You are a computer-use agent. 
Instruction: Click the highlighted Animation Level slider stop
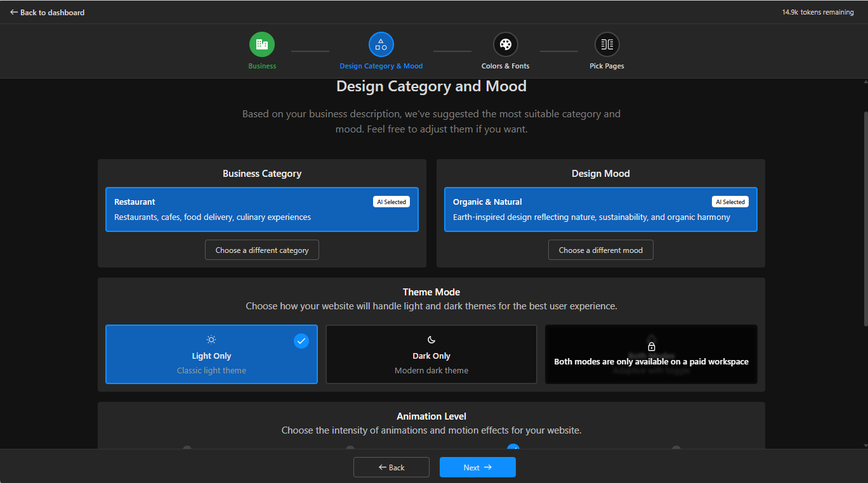[x=513, y=448]
